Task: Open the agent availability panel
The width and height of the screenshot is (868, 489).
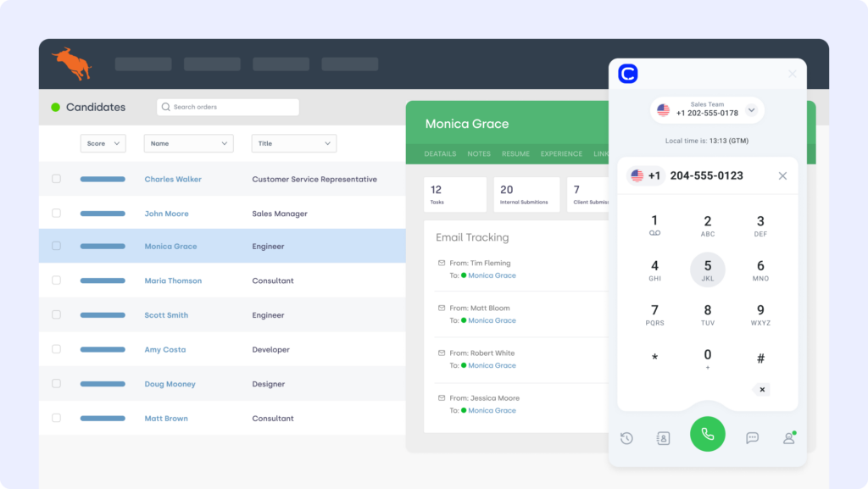Action: 788,438
